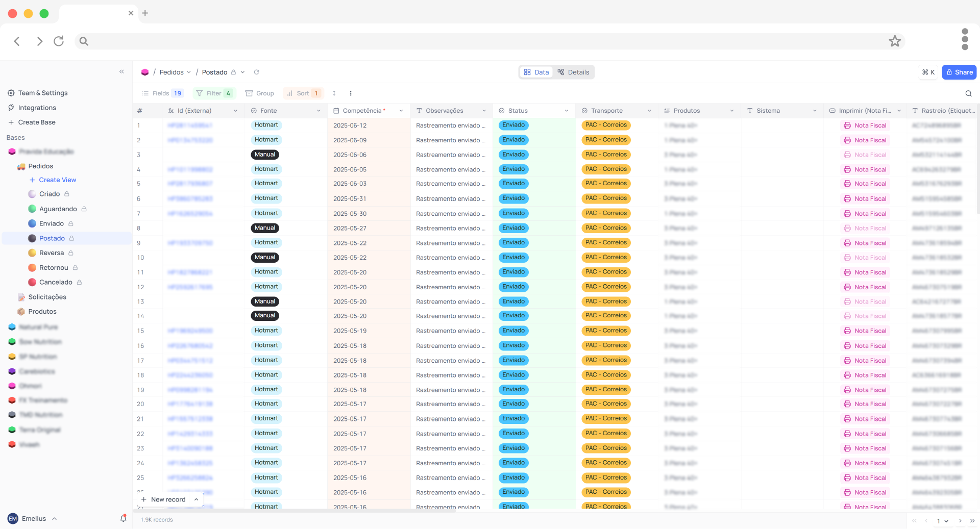
Task: Click the browser forward arrow
Action: (39, 41)
